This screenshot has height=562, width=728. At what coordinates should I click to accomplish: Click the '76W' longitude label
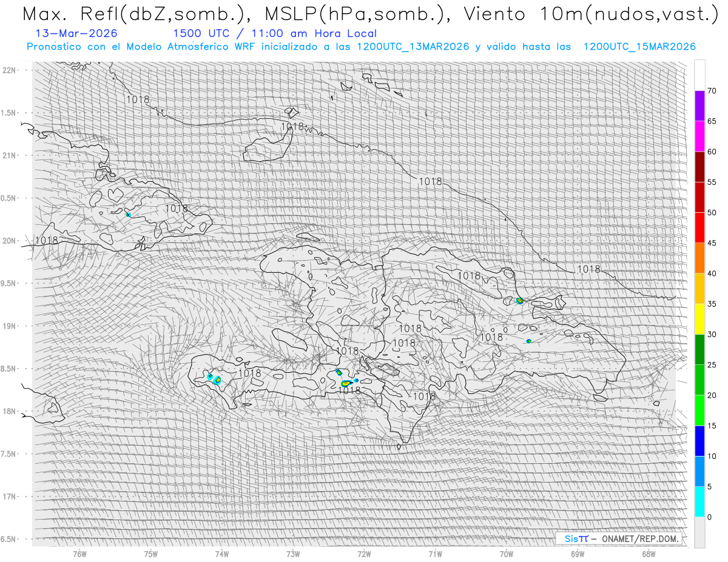(x=79, y=554)
